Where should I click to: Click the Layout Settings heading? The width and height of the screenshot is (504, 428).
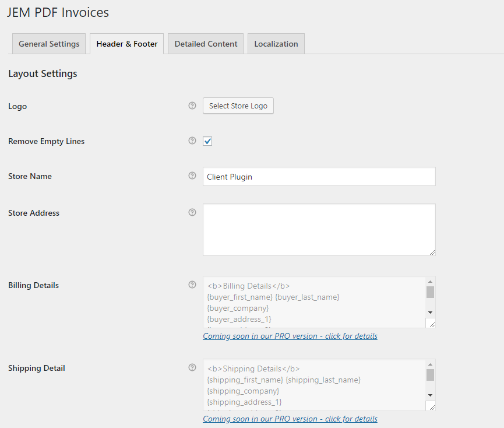(x=43, y=73)
